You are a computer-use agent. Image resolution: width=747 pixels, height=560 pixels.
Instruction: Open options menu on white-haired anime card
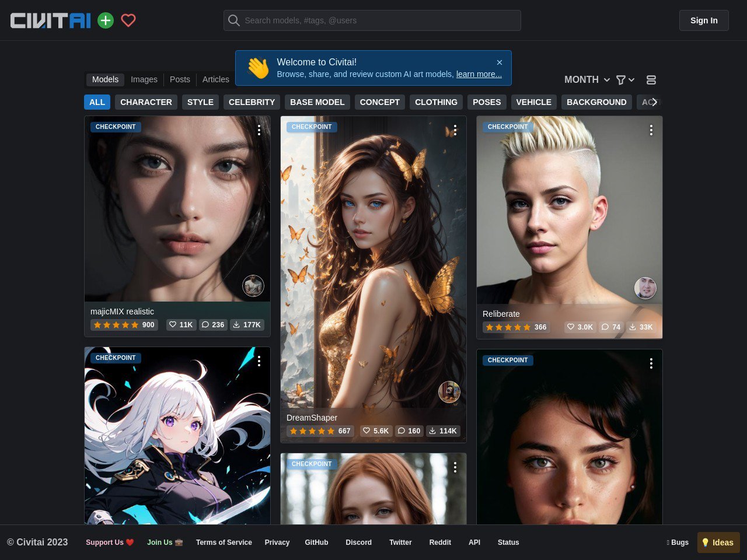click(x=259, y=361)
